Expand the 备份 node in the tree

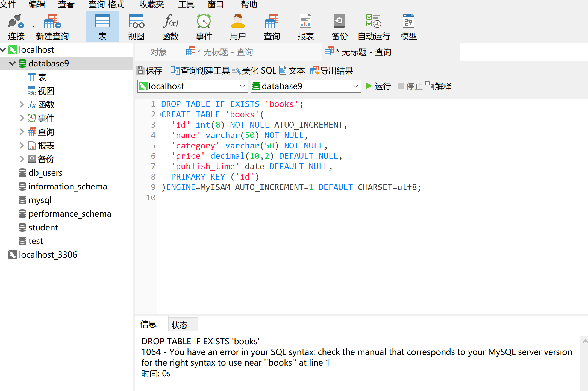coord(22,159)
